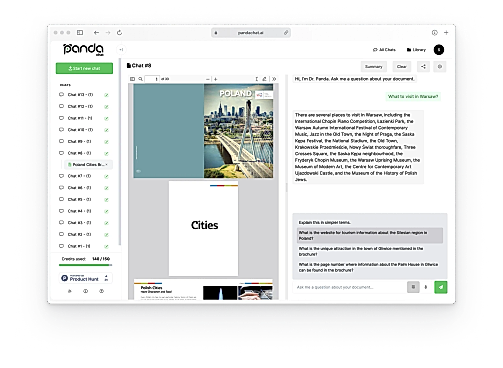Expand the Poland Cities document dropdown
Screen dimensions: 503x368
pyautogui.click(x=107, y=165)
